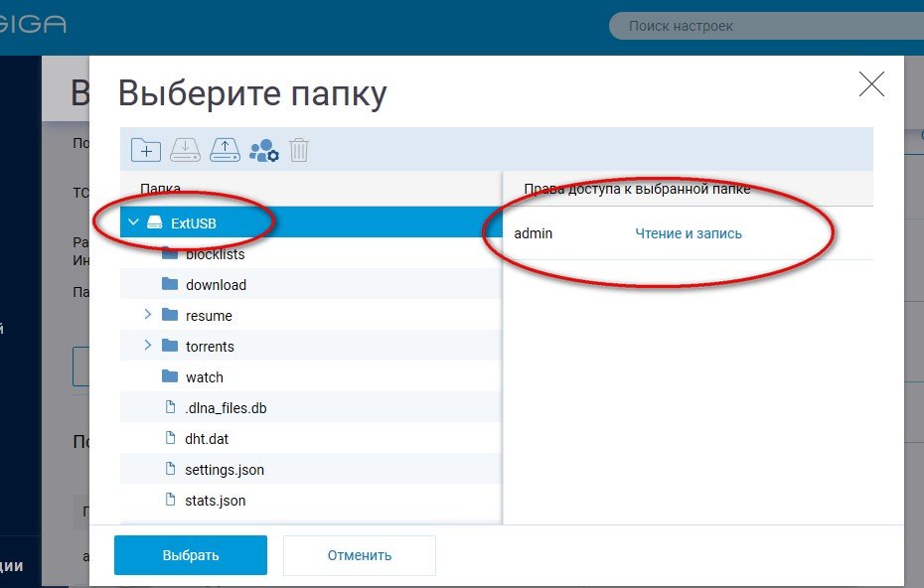Click the folder icon beside watch
The width and height of the screenshot is (924, 588).
(x=170, y=375)
